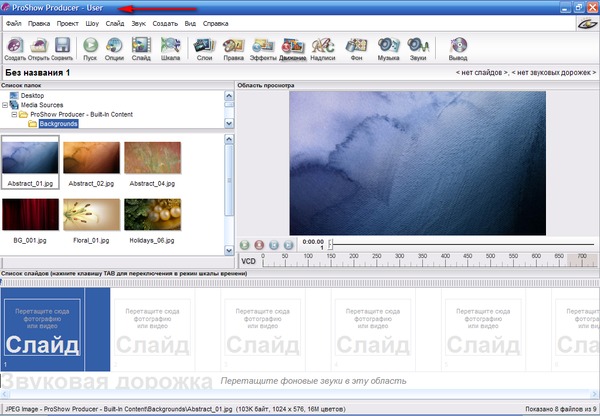Open Эффекты toolbar icon

pyautogui.click(x=263, y=49)
